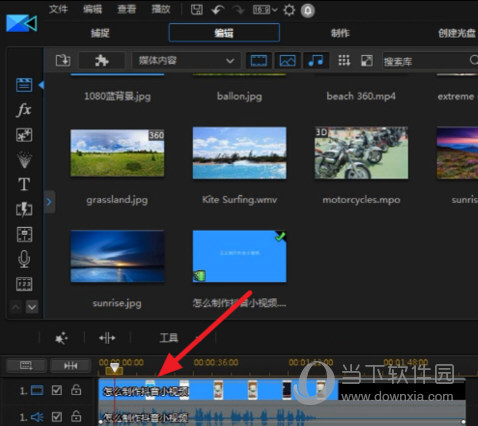Viewport: 478px width, 426px height.
Task: Click the add track manager icon
Action: pos(26,366)
